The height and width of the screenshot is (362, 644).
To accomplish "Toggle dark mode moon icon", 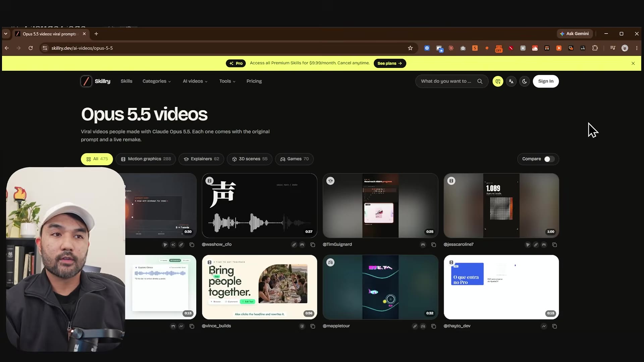I will click(x=525, y=81).
